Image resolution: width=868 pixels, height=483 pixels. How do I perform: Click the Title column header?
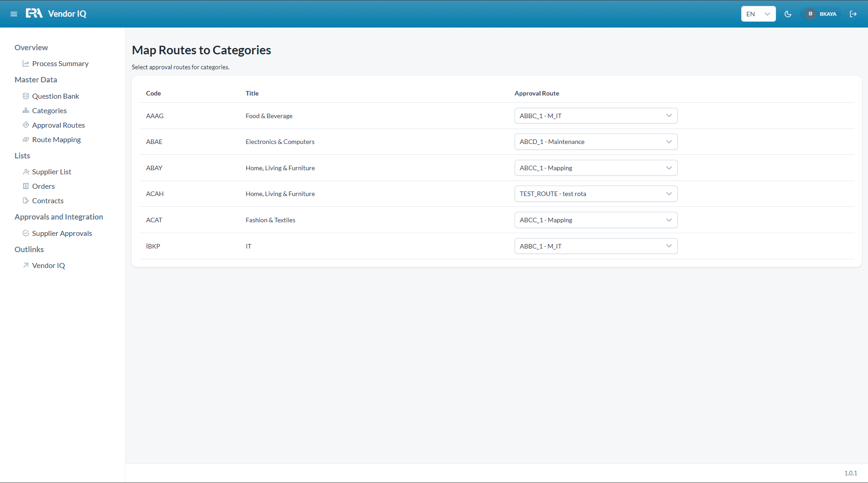[x=252, y=93]
